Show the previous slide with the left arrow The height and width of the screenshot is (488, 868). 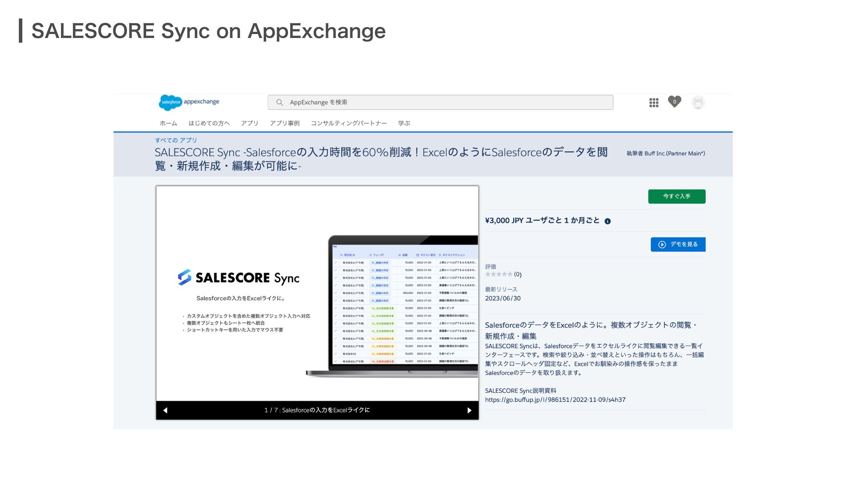pyautogui.click(x=165, y=410)
